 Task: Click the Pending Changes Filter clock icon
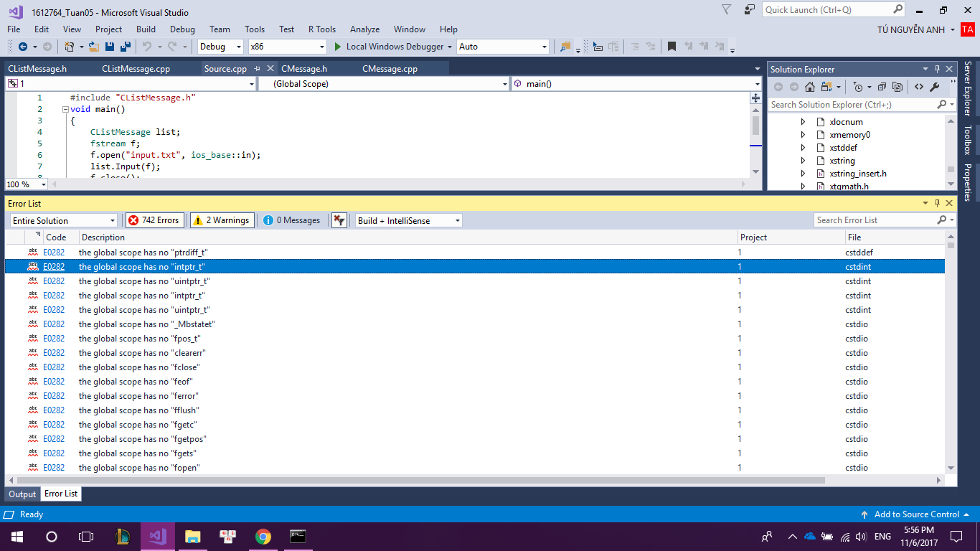tap(858, 87)
